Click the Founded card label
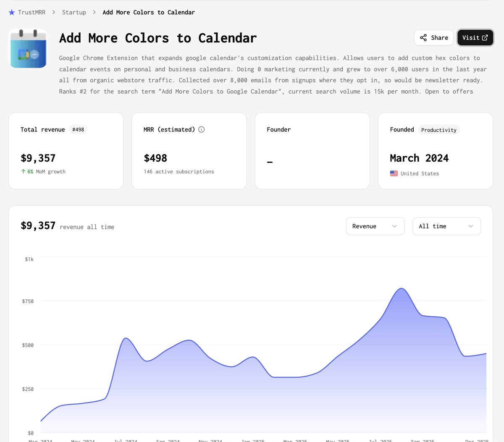The image size is (504, 442). click(402, 130)
